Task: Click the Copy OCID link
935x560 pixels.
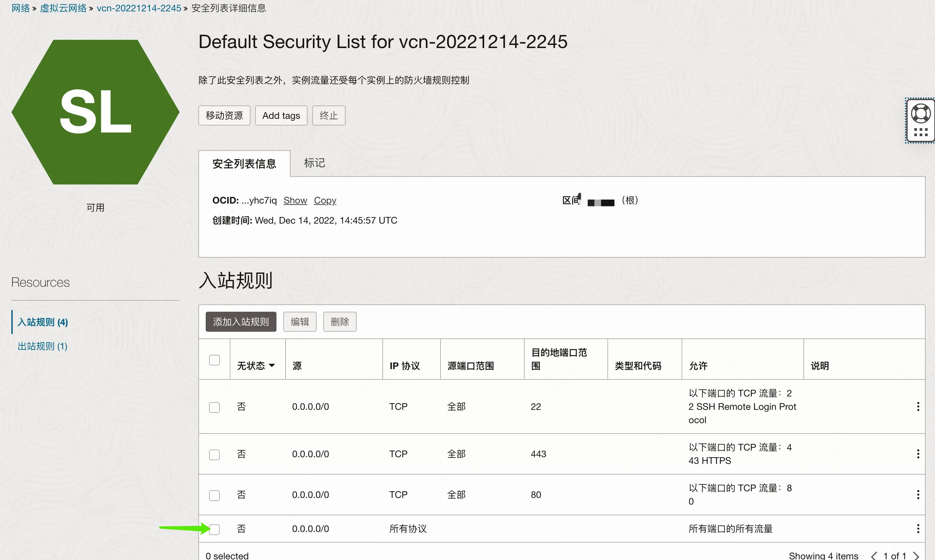Action: (325, 200)
